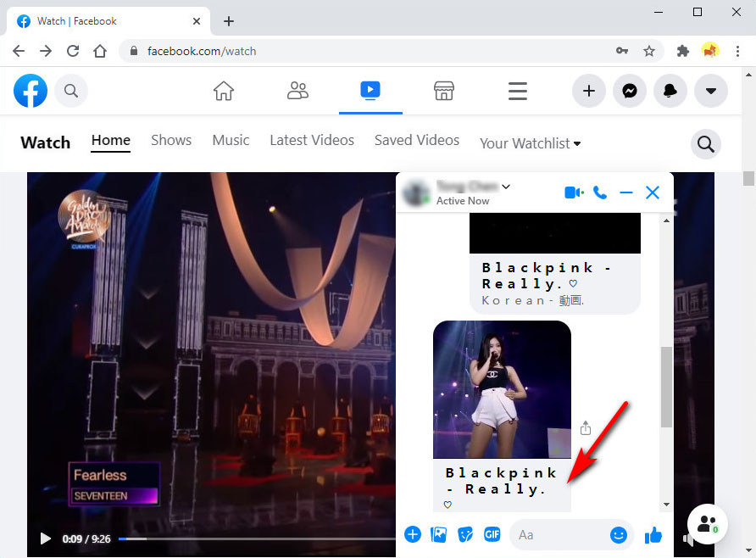Open the Friends icon in top navigation
This screenshot has width=756, height=558.
[x=297, y=91]
